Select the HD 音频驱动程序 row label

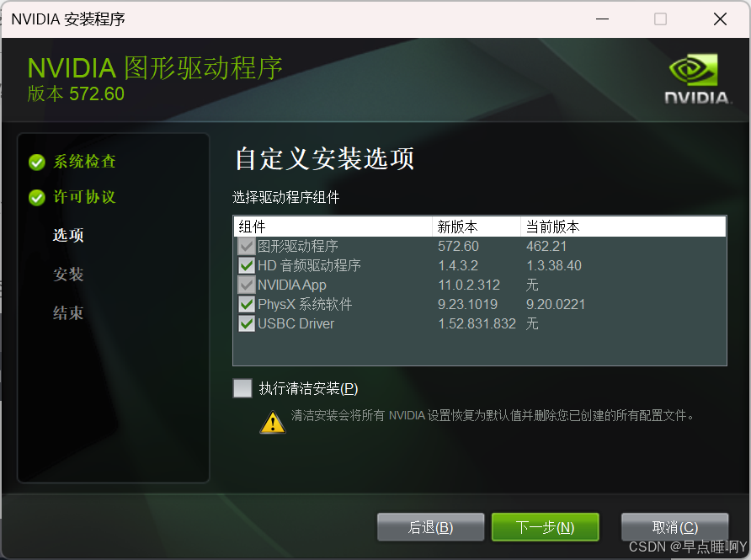[x=309, y=265]
